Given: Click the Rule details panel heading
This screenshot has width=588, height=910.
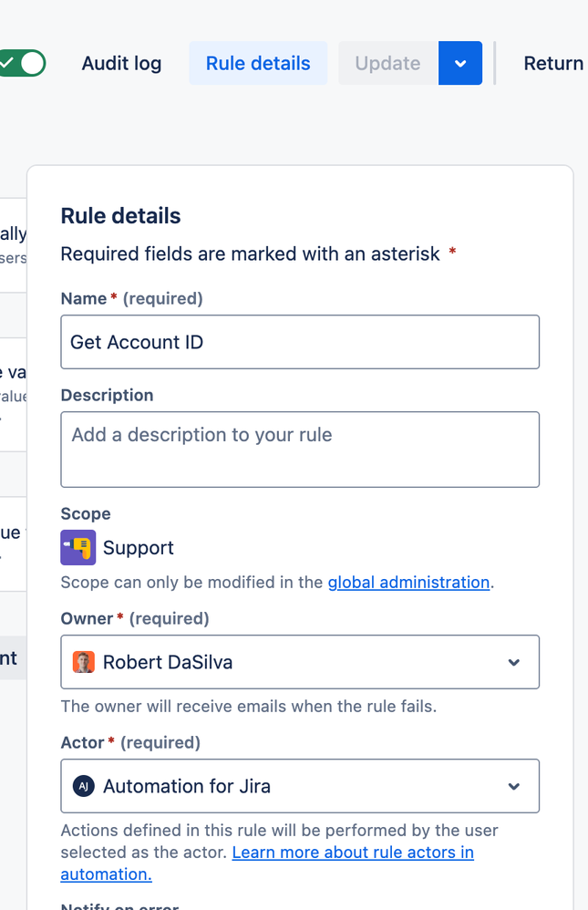Looking at the screenshot, I should (120, 216).
